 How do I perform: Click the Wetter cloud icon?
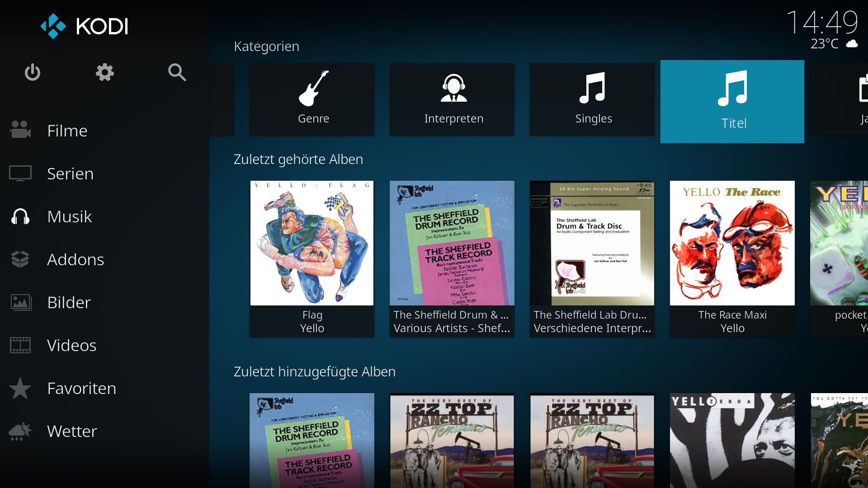point(20,431)
